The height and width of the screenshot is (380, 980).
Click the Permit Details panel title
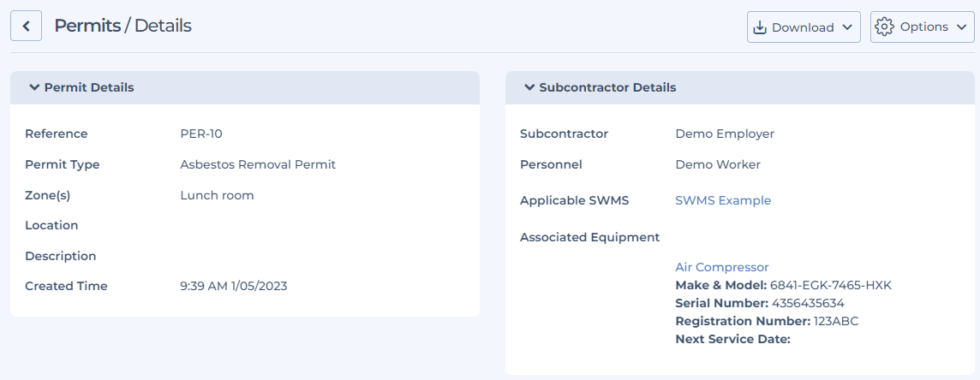tap(89, 87)
